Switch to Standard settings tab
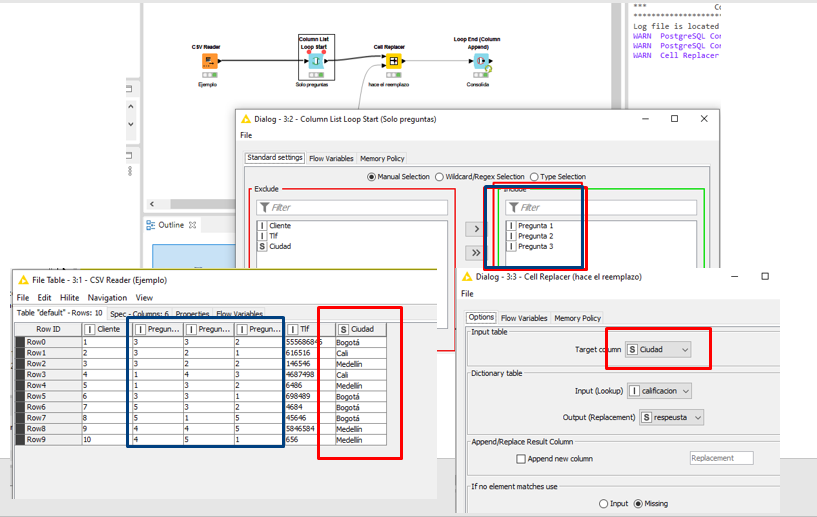Image resolution: width=817 pixels, height=517 pixels. [x=275, y=157]
